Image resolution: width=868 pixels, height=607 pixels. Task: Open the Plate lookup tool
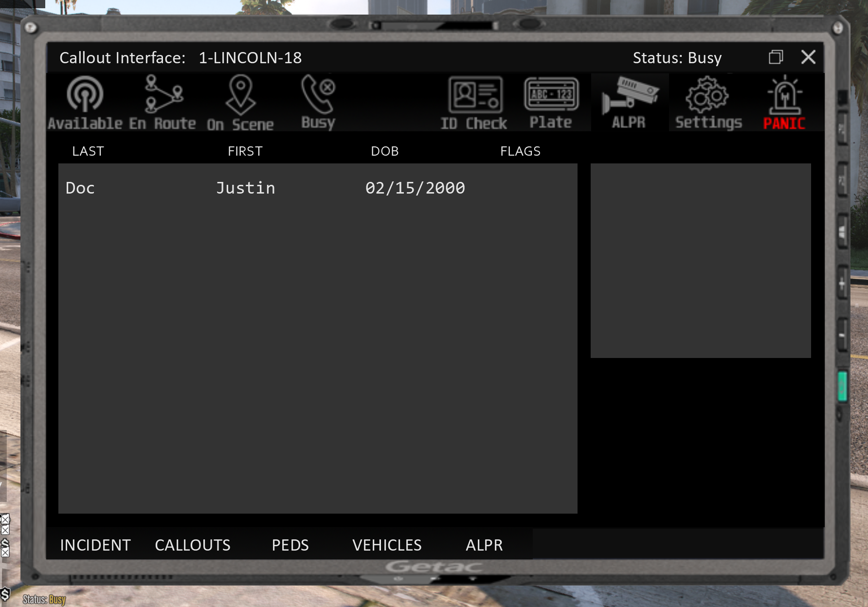551,103
